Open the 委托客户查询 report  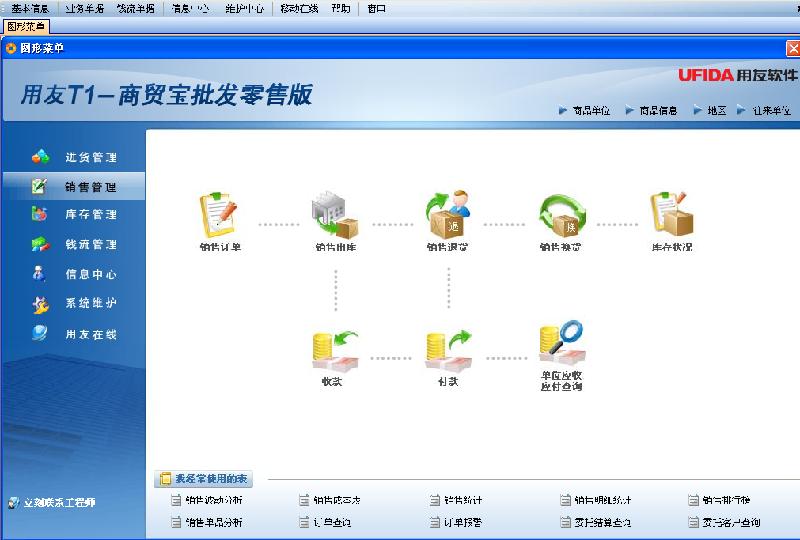731,522
